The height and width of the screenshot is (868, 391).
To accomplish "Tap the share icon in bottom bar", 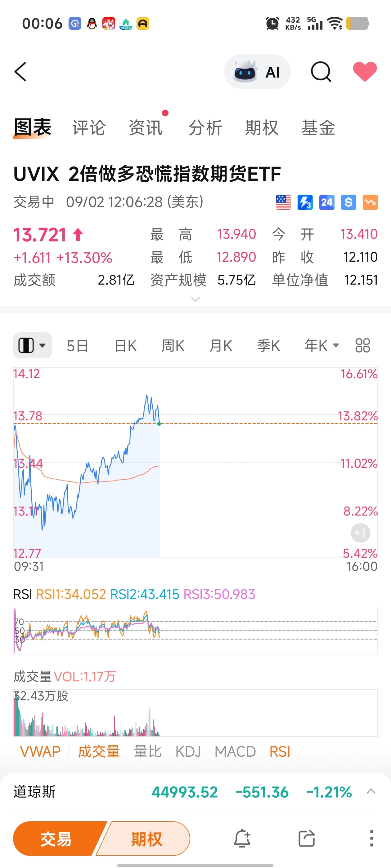I will pyautogui.click(x=307, y=839).
